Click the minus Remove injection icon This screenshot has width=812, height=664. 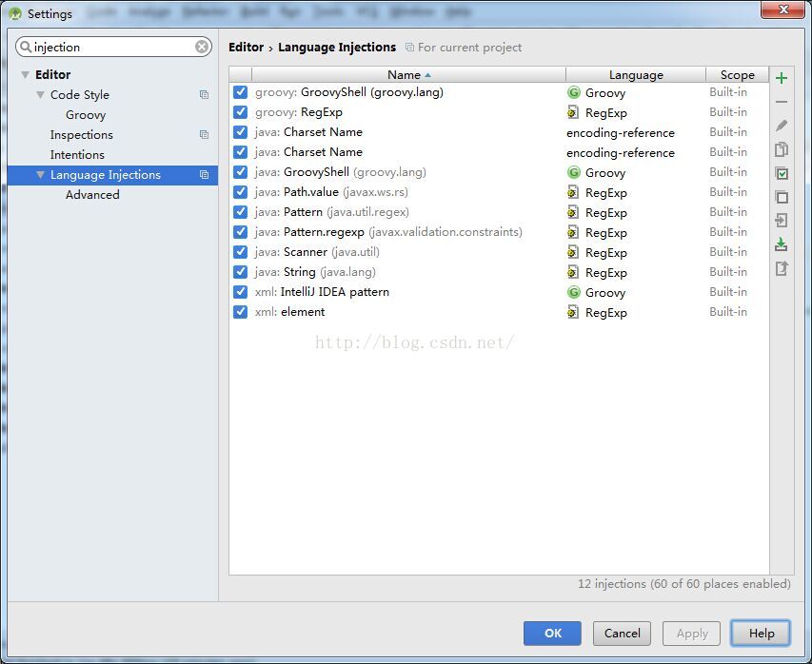(x=782, y=102)
